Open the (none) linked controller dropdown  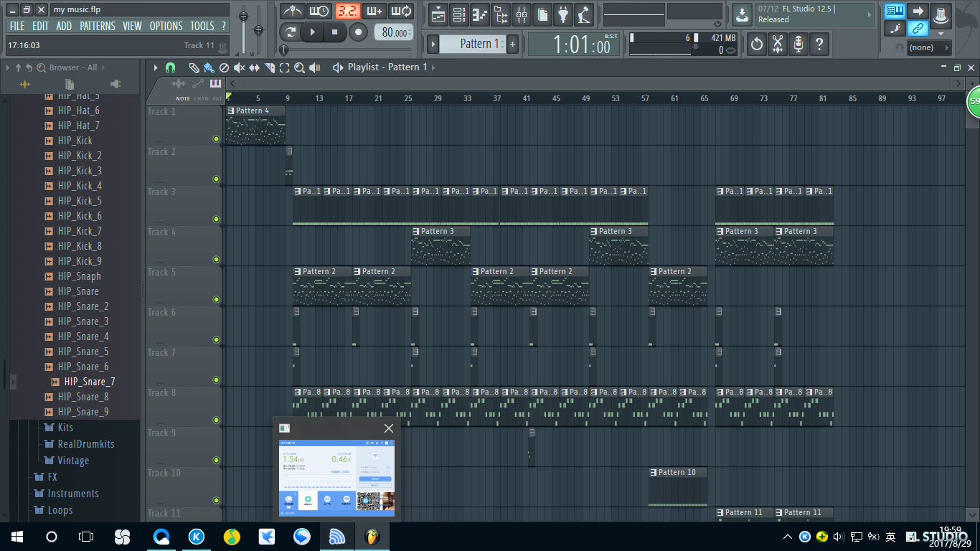coord(929,48)
